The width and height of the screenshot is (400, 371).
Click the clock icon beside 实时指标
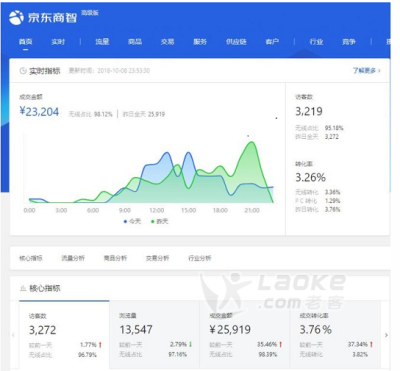[x=23, y=71]
